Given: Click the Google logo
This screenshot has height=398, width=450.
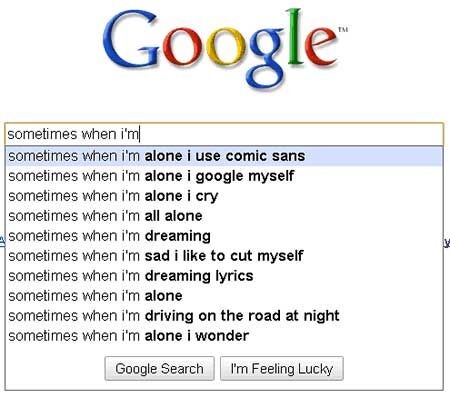Looking at the screenshot, I should pos(225,49).
